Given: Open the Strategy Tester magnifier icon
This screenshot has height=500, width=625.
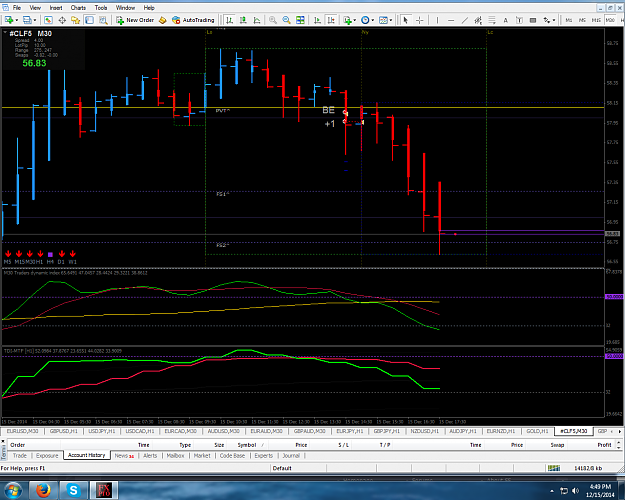Looking at the screenshot, I should coord(103,20).
